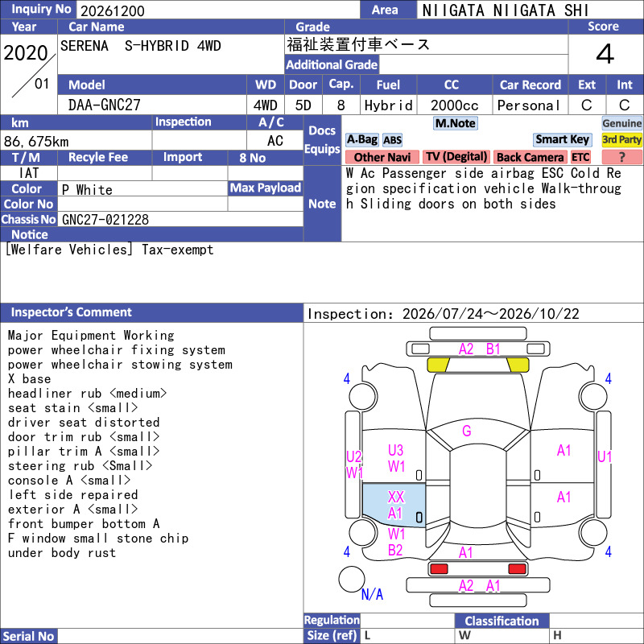This screenshot has width=644, height=644.
Task: Click the 3rd Party yellow badge
Action: pos(621,139)
